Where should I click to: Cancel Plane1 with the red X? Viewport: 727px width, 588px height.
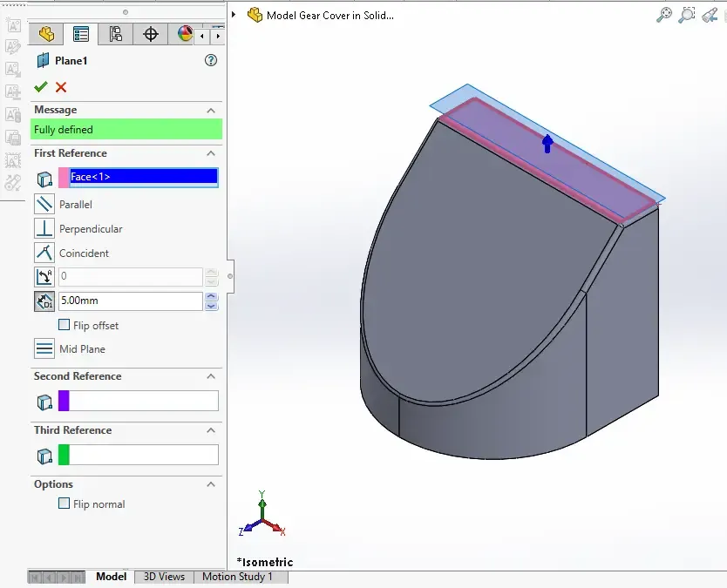pos(61,86)
